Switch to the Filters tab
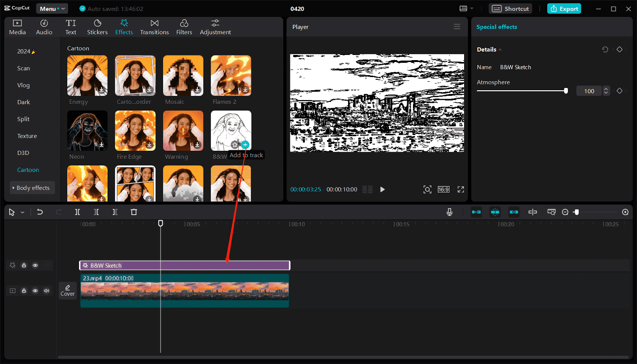Image resolution: width=637 pixels, height=364 pixels. click(x=184, y=27)
